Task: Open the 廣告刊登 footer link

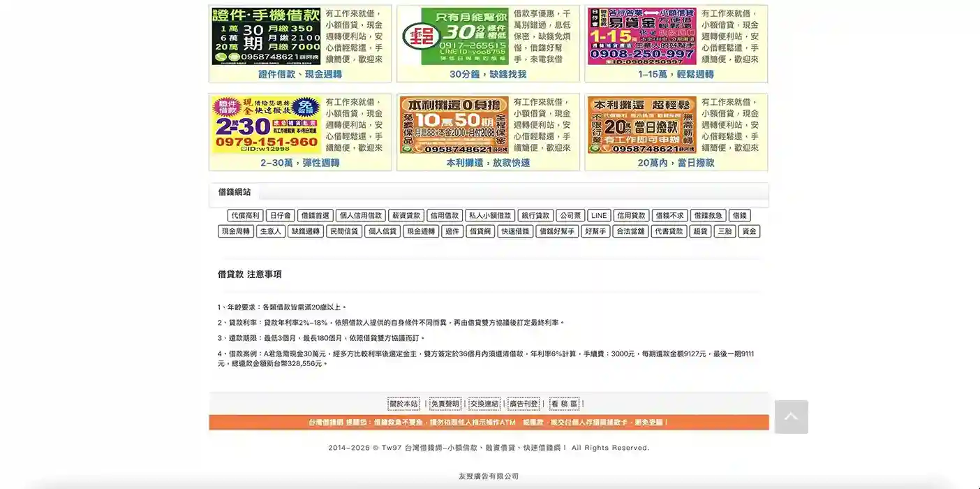Action: [x=524, y=403]
